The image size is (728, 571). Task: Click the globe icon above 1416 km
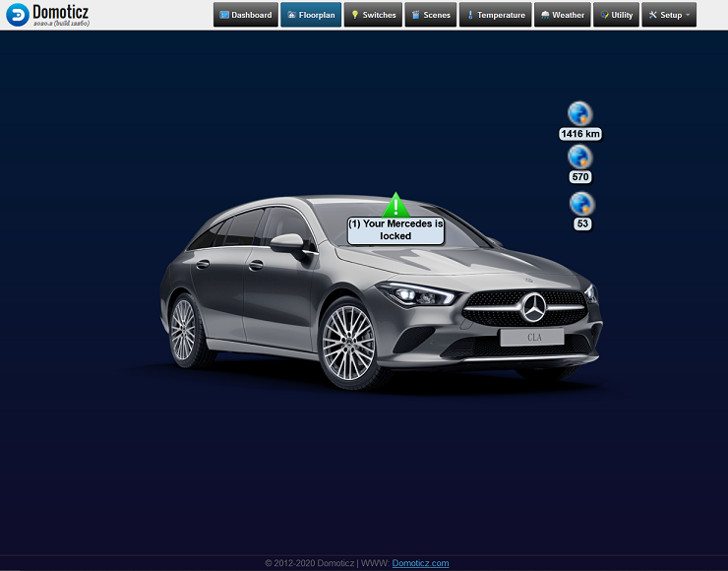coord(579,113)
